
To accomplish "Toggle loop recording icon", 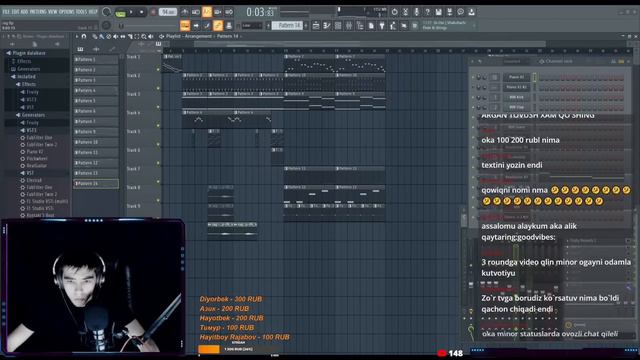I will tap(229, 12).
